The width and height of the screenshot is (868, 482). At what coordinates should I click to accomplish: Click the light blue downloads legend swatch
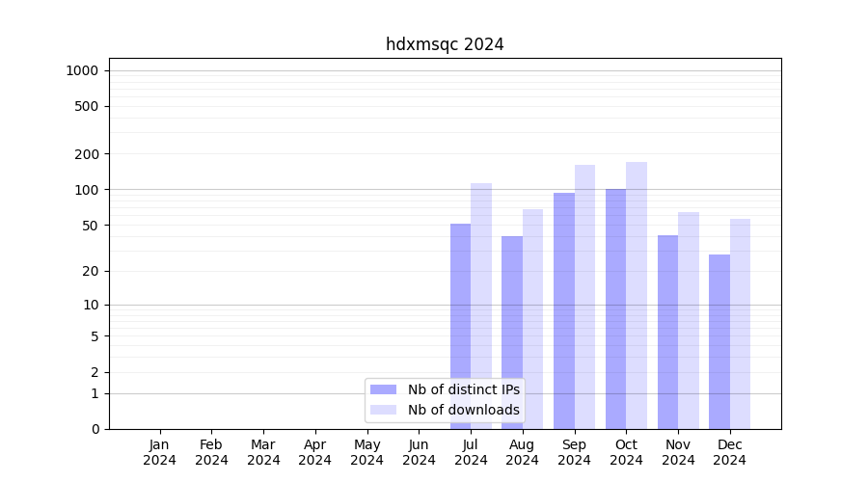383,410
